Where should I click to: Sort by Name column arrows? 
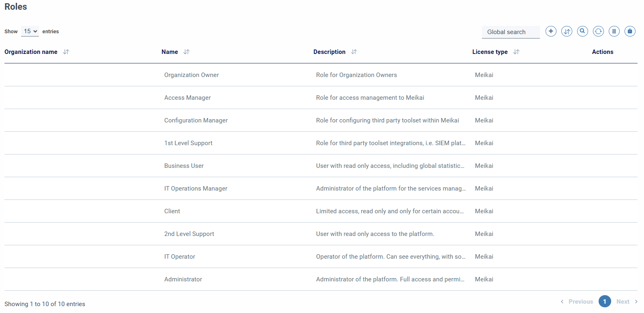(186, 52)
